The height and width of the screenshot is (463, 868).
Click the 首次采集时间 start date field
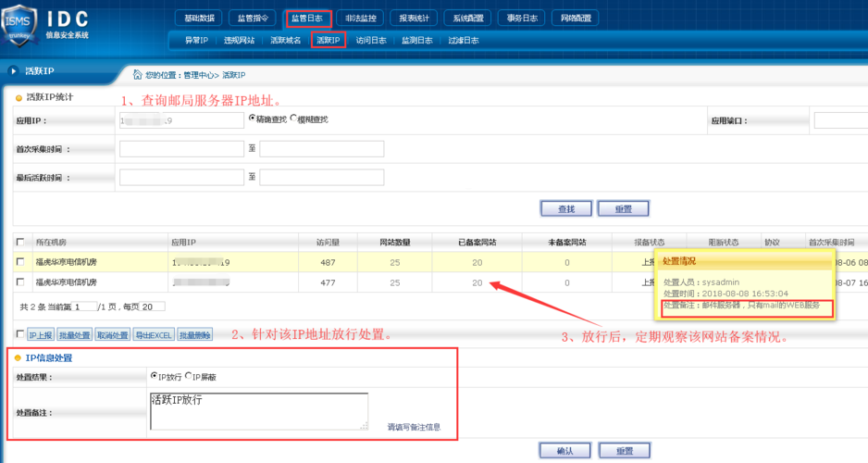pos(181,149)
